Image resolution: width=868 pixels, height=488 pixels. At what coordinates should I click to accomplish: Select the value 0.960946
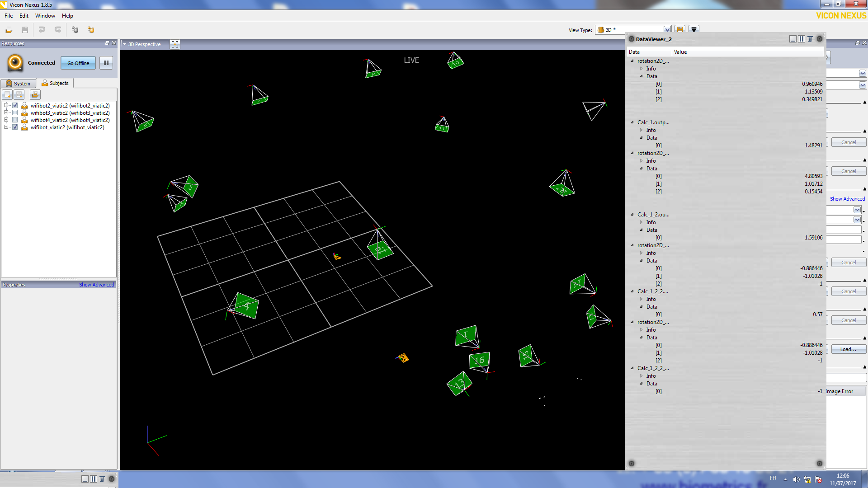(x=812, y=84)
